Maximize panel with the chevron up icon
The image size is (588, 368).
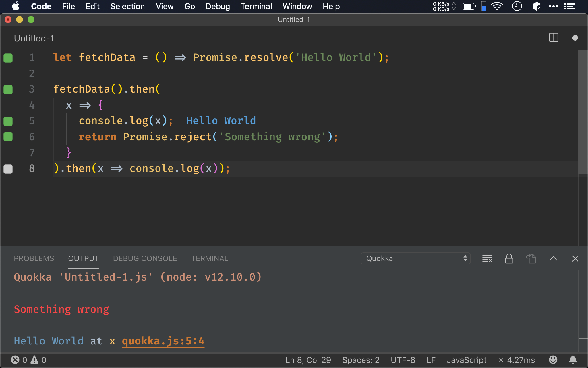553,258
